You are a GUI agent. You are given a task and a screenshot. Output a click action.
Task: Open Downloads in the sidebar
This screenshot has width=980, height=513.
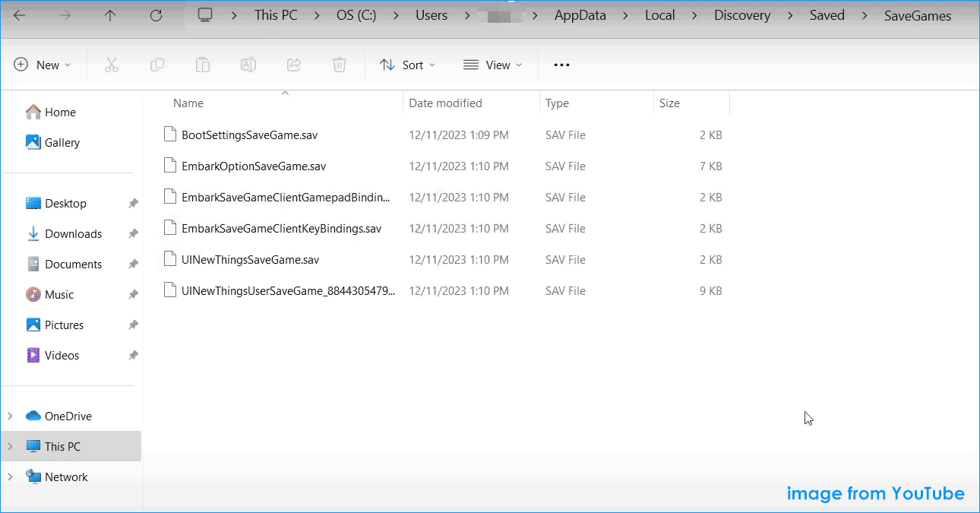73,234
